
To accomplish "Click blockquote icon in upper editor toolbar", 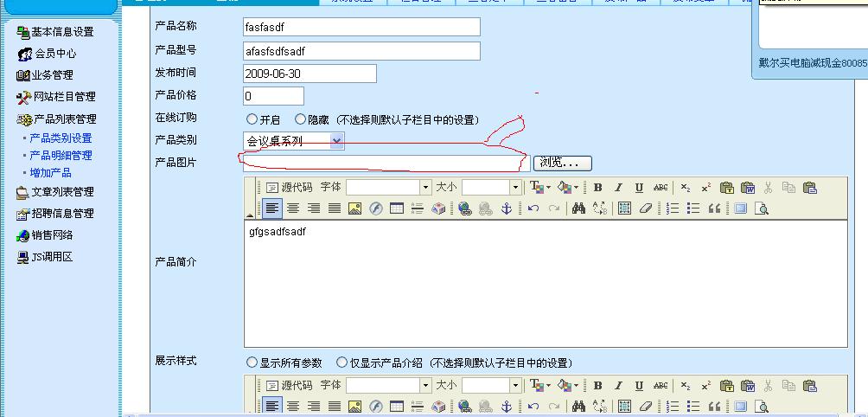I will (714, 208).
